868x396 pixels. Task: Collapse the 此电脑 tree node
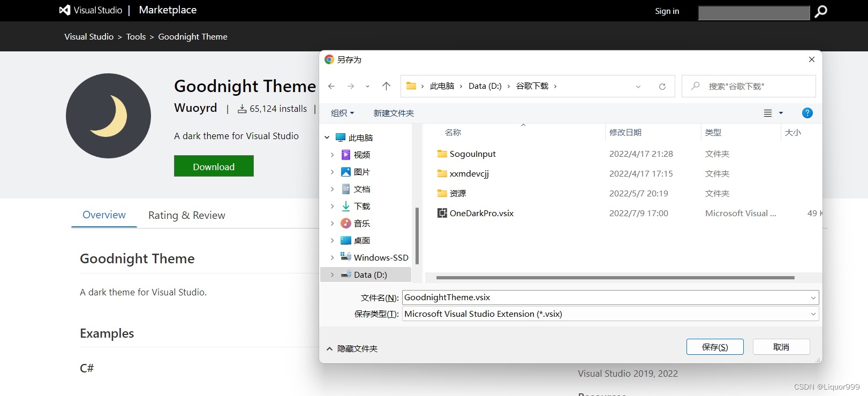327,138
